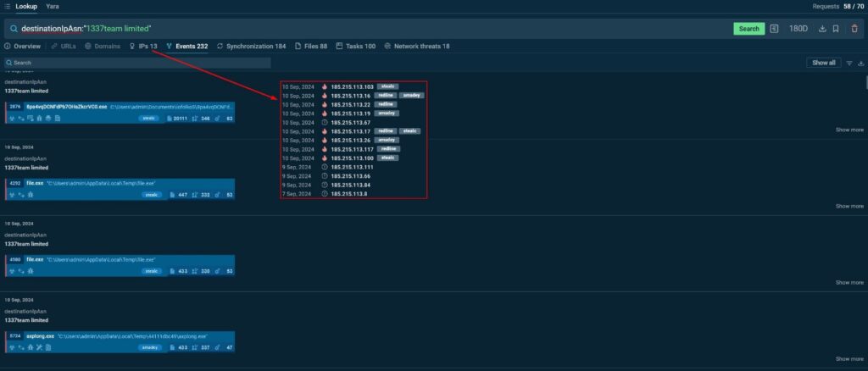Viewport: 868px width, 371px height.
Task: Click process ID 4580
Action: point(15,259)
